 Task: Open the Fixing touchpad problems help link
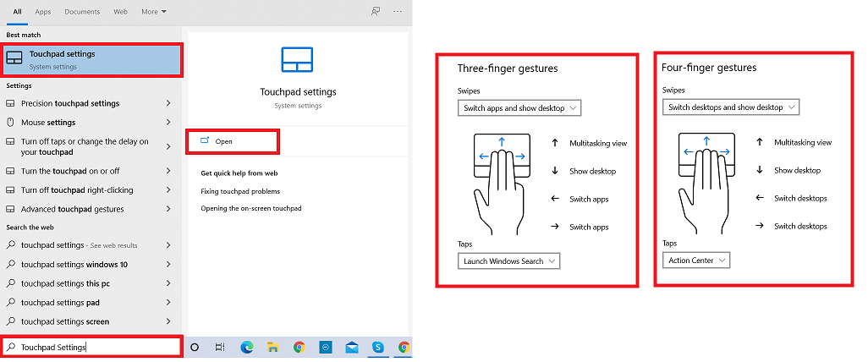pos(240,192)
